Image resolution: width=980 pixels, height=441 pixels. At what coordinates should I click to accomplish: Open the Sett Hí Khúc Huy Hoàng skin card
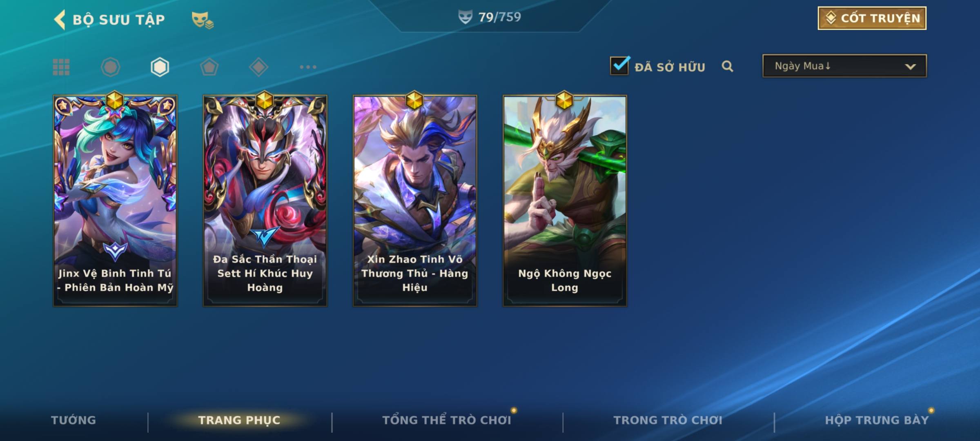tap(265, 200)
